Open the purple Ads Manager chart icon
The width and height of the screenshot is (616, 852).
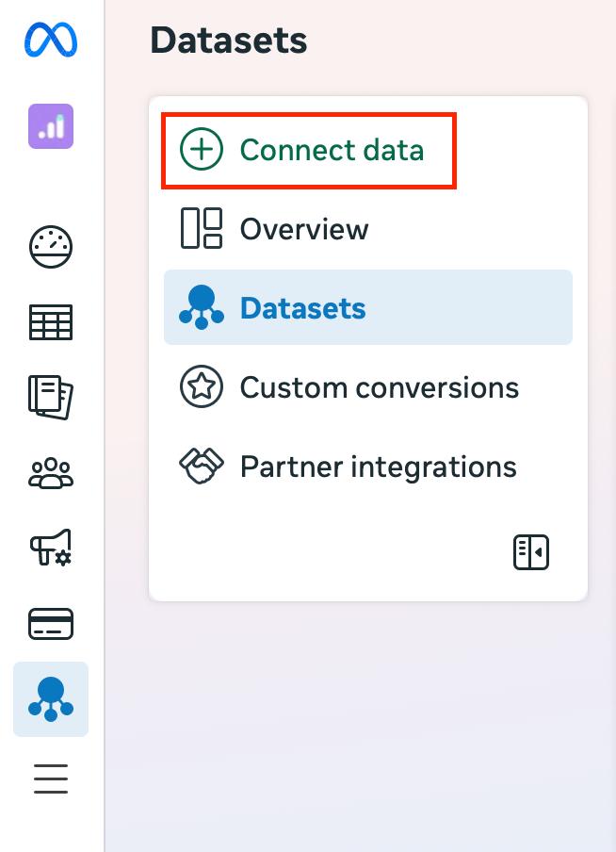pos(51,126)
